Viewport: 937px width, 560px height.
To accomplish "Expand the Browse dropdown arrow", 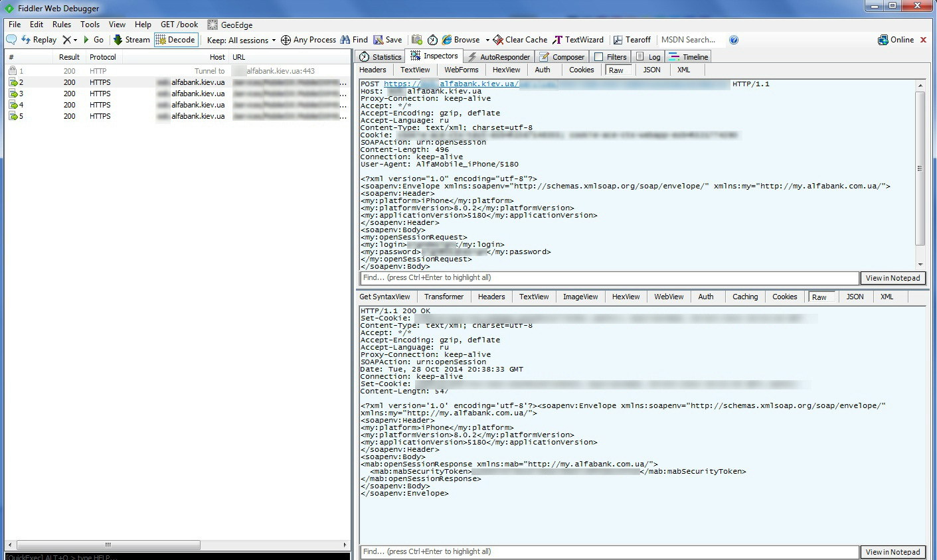I will 487,40.
